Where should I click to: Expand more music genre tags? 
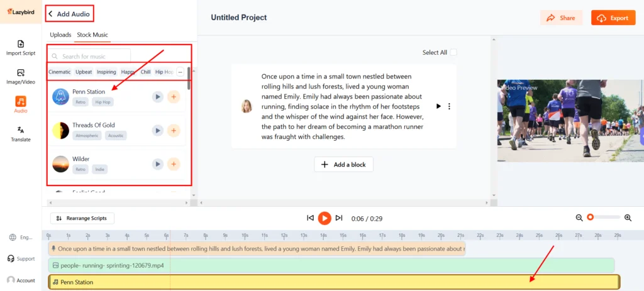pyautogui.click(x=180, y=72)
